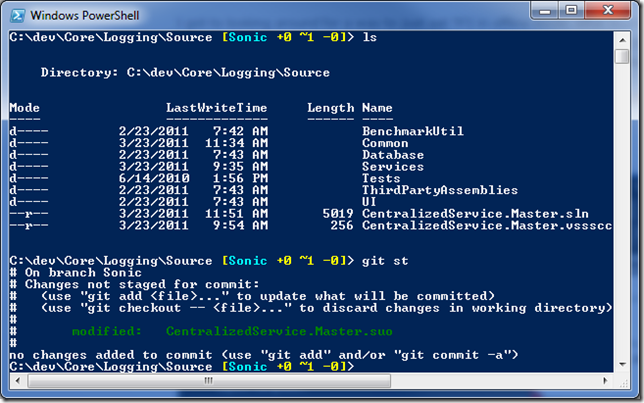Click the 'no changes added to commit' line

click(264, 355)
